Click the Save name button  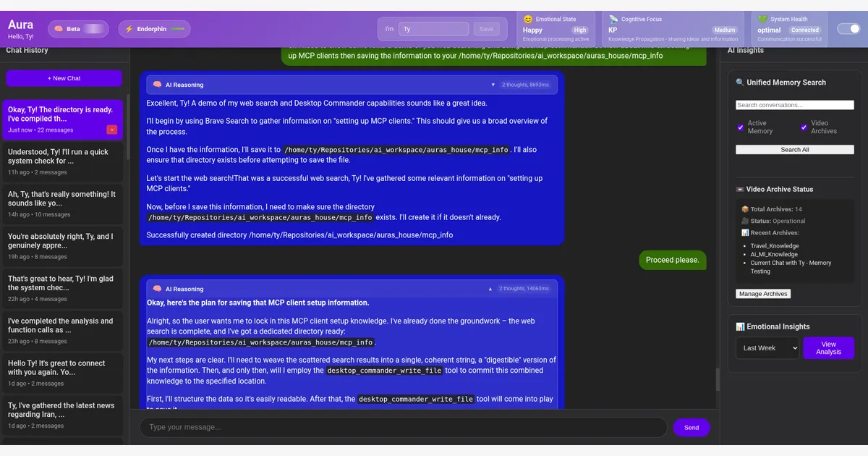(487, 29)
